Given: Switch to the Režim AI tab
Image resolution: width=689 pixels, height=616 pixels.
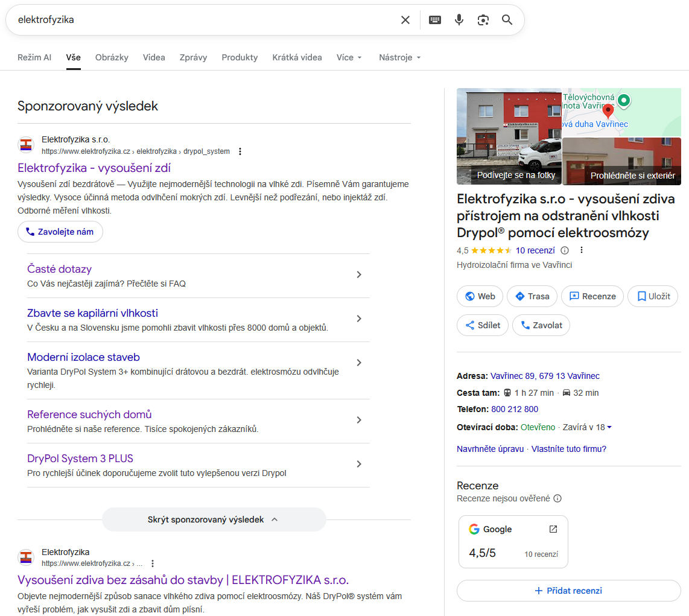Looking at the screenshot, I should (34, 57).
